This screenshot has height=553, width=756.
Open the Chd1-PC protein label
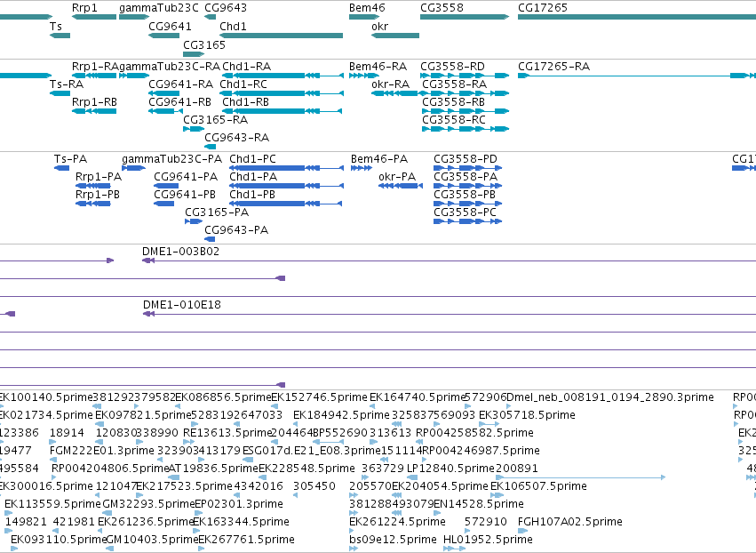pos(252,159)
